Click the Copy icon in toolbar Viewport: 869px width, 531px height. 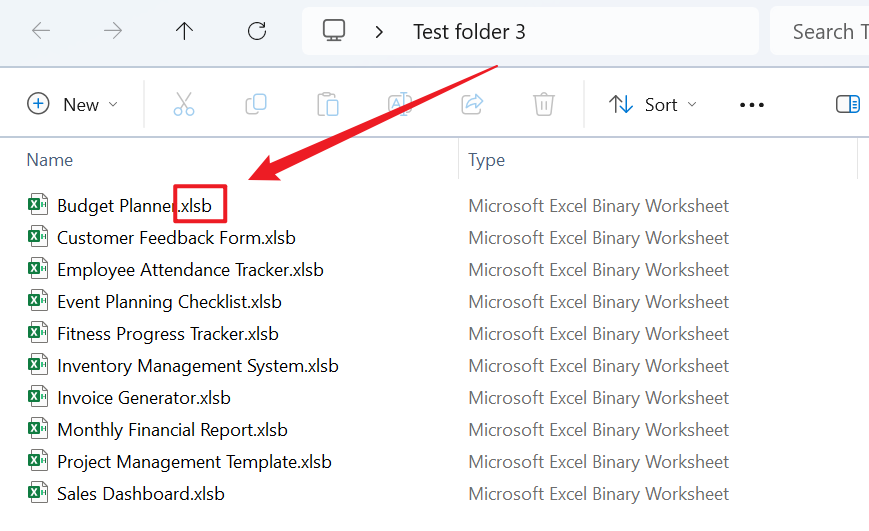256,104
